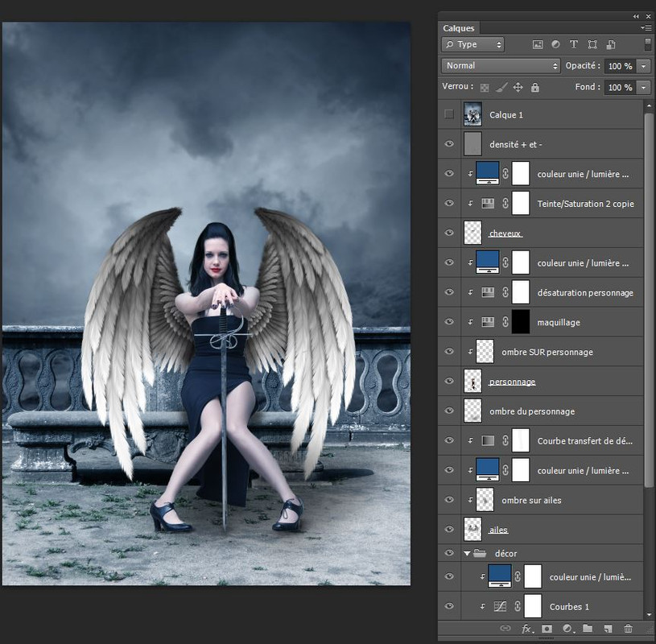Click the link layers icon at panel bottom
This screenshot has width=656, height=644.
pyautogui.click(x=505, y=628)
